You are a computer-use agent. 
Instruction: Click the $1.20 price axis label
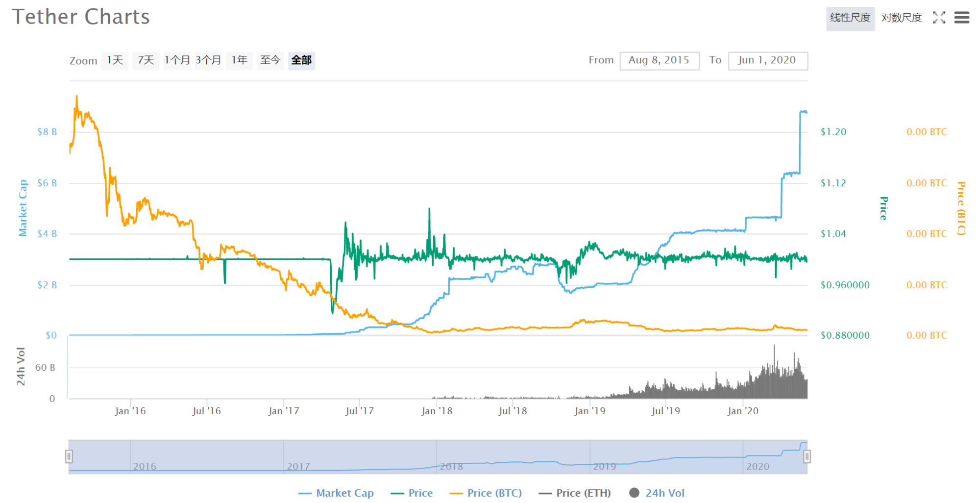(833, 132)
